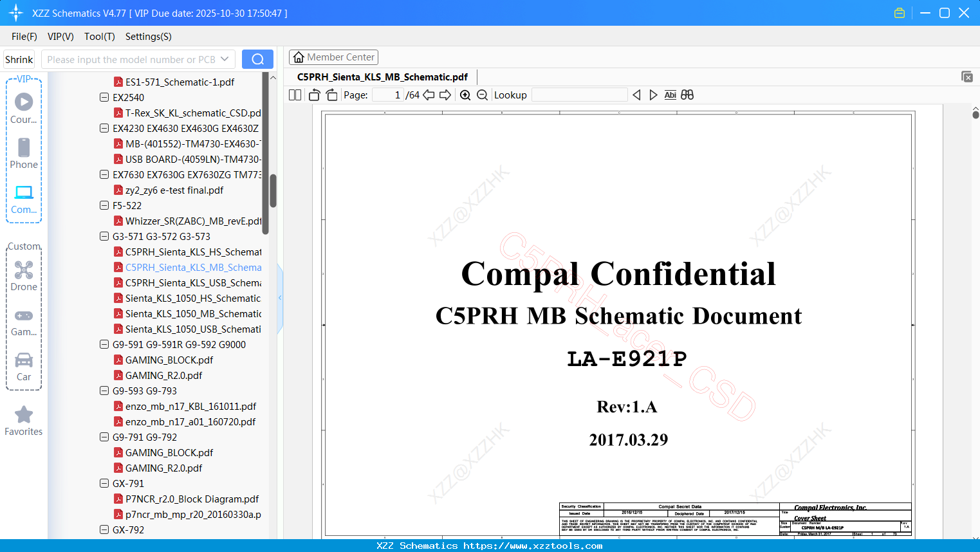Rotate the page clockwise
This screenshot has width=980, height=552.
pyautogui.click(x=331, y=95)
